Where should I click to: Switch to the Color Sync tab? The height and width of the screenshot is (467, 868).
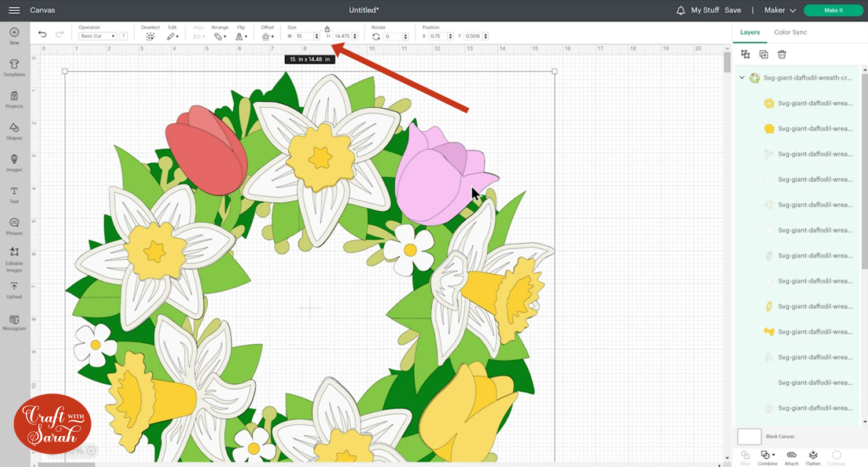(x=790, y=32)
